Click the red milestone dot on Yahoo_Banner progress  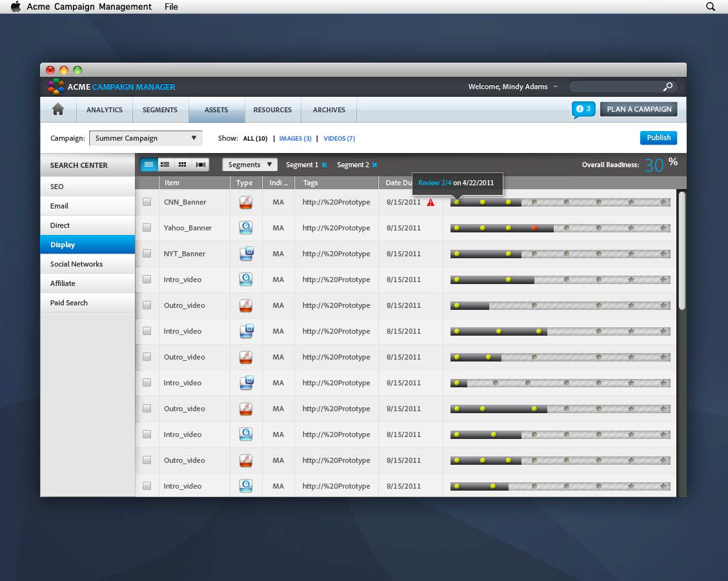pos(534,228)
